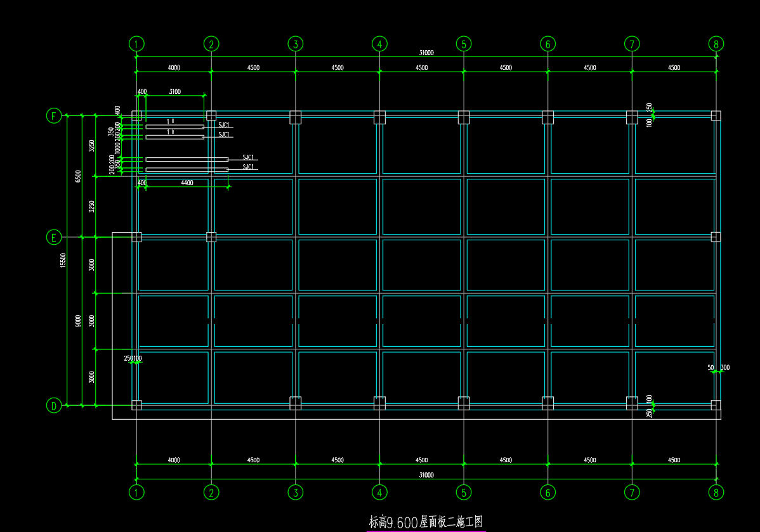Click the 3100 dimension text
Viewport: 760px width, 532px height.
(175, 91)
